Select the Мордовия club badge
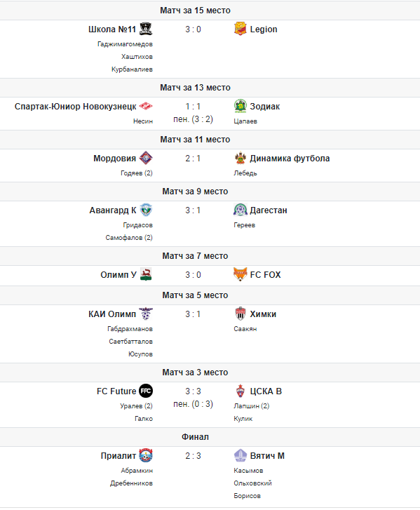The width and height of the screenshot is (420, 510). click(x=146, y=158)
